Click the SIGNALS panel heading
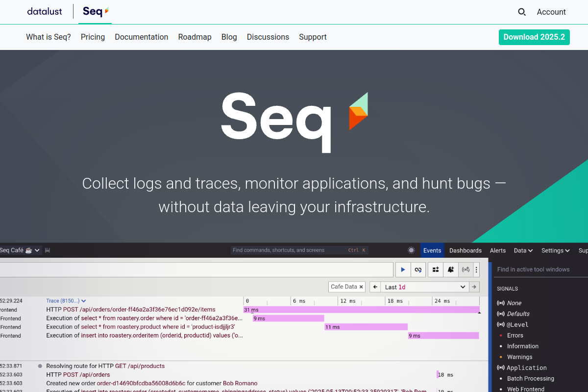 click(507, 289)
